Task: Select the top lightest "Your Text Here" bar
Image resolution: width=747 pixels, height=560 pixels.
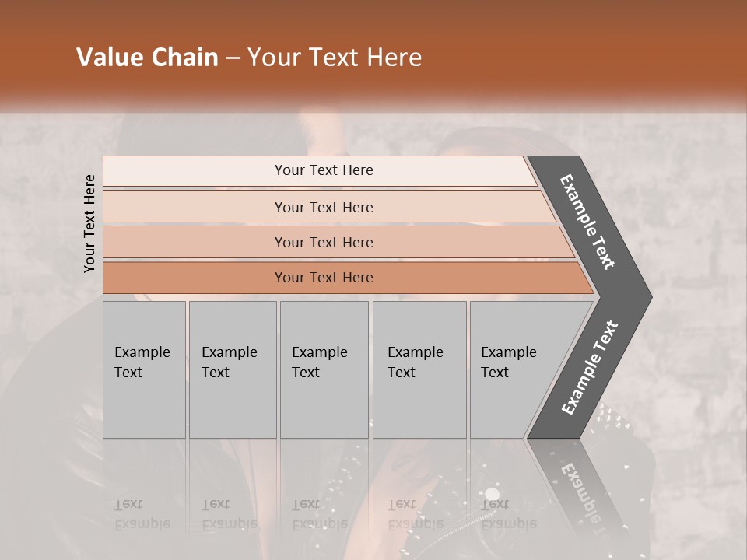Action: [x=323, y=170]
